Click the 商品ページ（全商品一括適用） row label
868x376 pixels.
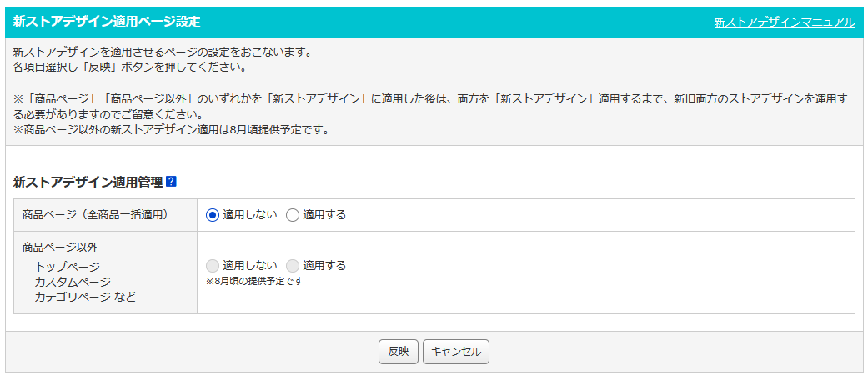[95, 215]
